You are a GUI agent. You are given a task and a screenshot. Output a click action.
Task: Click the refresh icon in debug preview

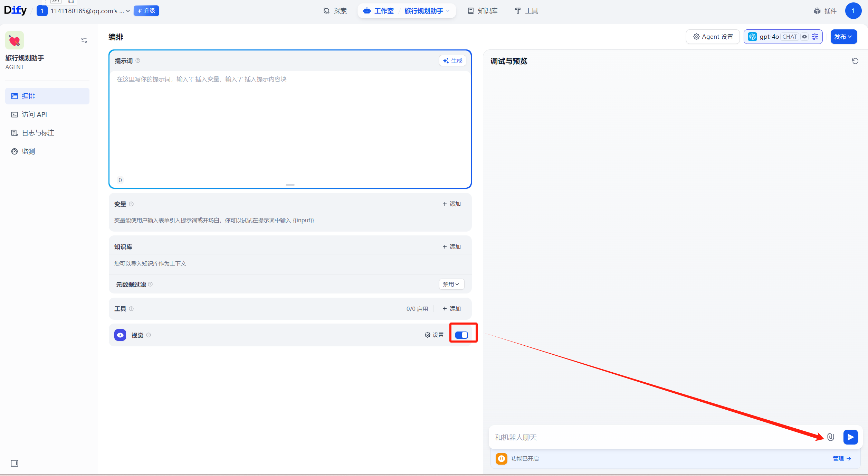pos(855,61)
